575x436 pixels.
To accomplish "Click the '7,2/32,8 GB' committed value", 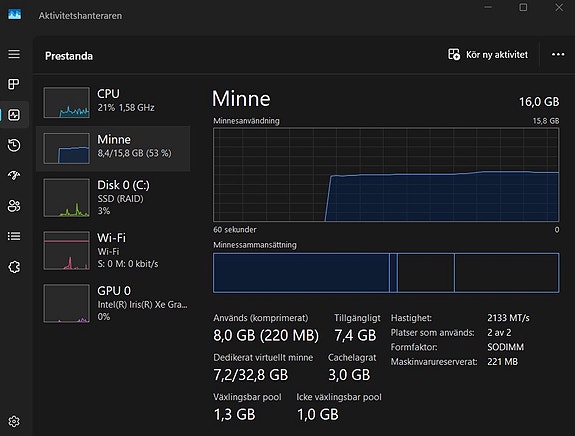I will click(x=250, y=375).
